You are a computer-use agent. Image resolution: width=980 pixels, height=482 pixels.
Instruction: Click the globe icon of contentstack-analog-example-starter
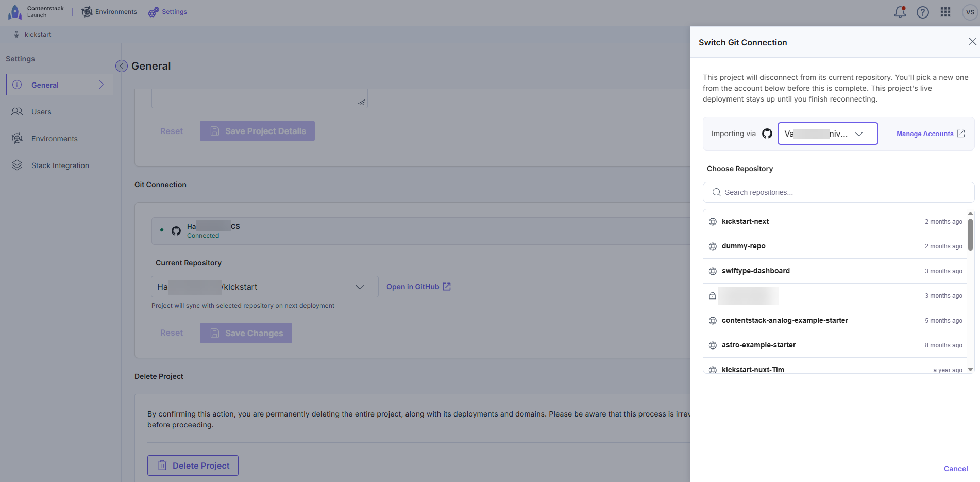point(713,321)
